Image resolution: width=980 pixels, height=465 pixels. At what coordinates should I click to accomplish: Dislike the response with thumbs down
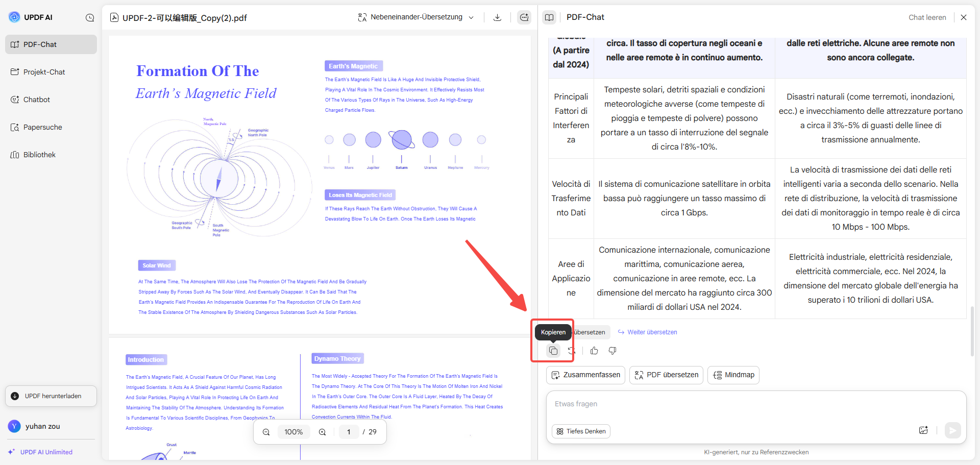tap(612, 351)
